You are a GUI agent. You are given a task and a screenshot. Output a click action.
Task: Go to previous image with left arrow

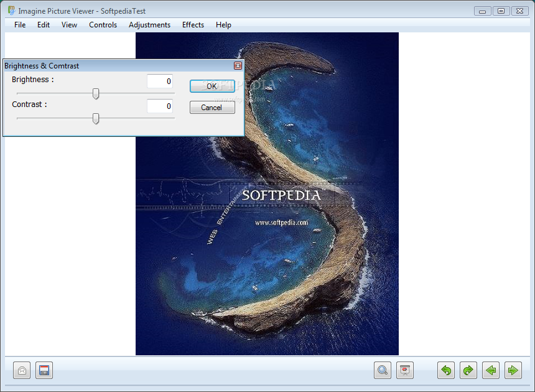click(491, 370)
